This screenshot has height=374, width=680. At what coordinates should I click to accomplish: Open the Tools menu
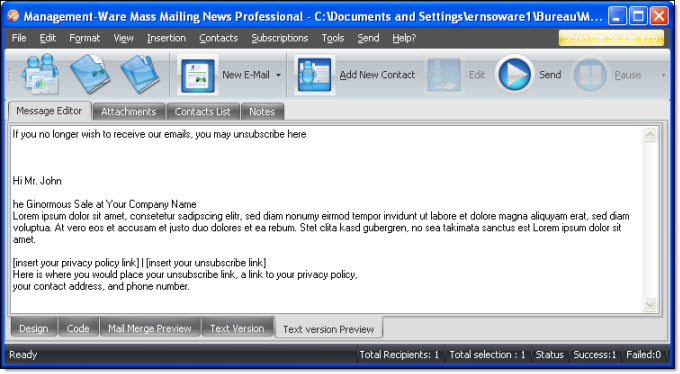tap(333, 38)
